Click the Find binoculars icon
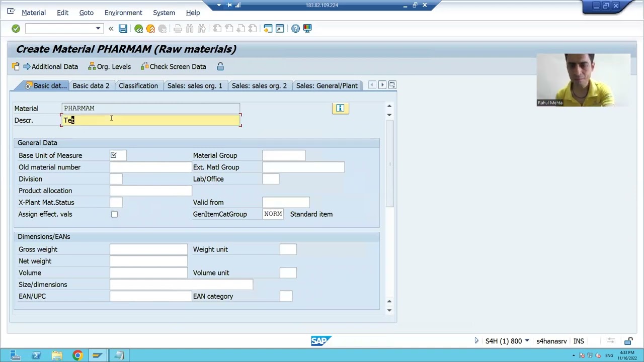Screen dimensions: 644x362 190,29
